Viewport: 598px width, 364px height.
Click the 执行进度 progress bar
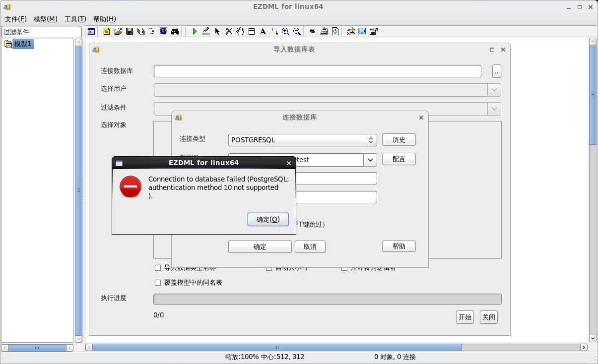(328, 299)
